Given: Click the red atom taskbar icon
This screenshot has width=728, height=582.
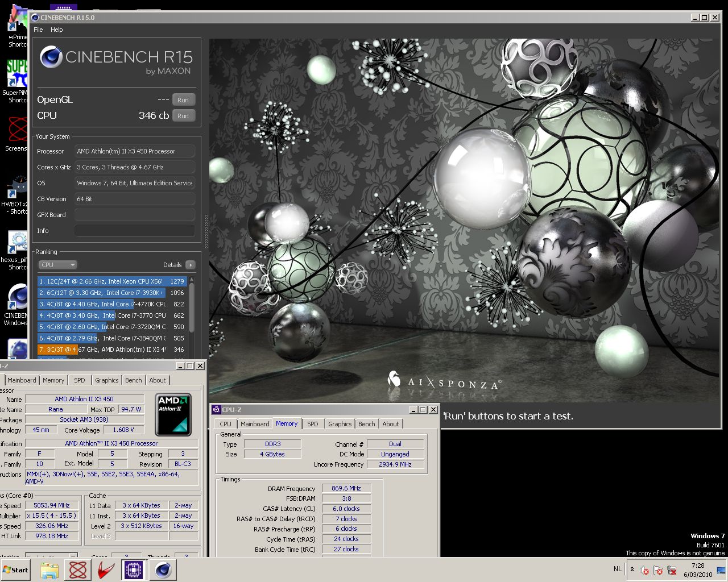Looking at the screenshot, I should click(x=78, y=570).
